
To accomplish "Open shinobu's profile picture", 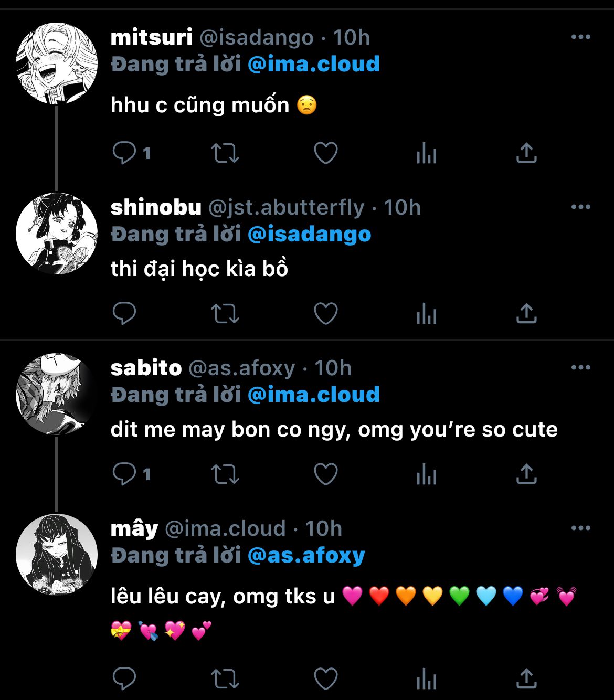I will pos(57,234).
